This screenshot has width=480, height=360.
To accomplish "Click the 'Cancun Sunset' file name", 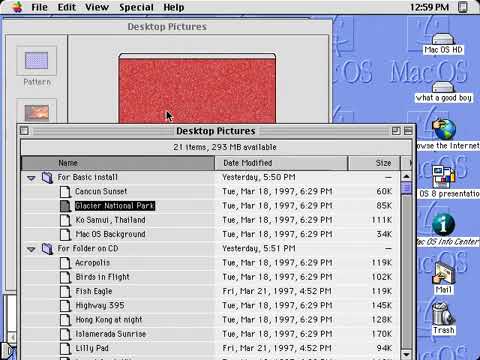I will [x=101, y=192].
